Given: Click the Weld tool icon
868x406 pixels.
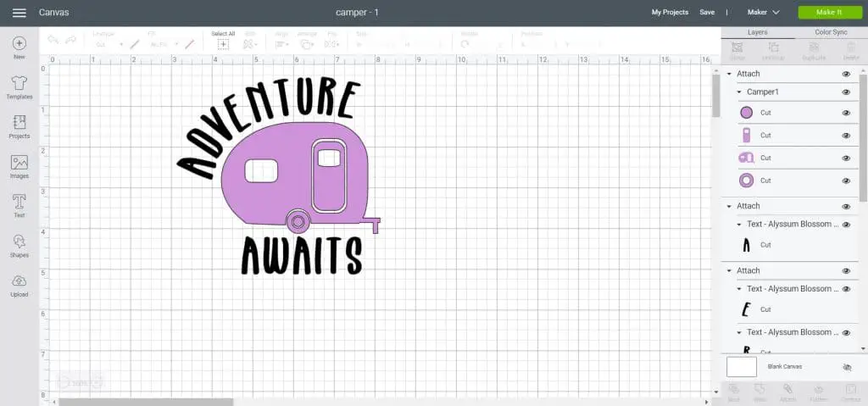Looking at the screenshot, I should tap(760, 389).
